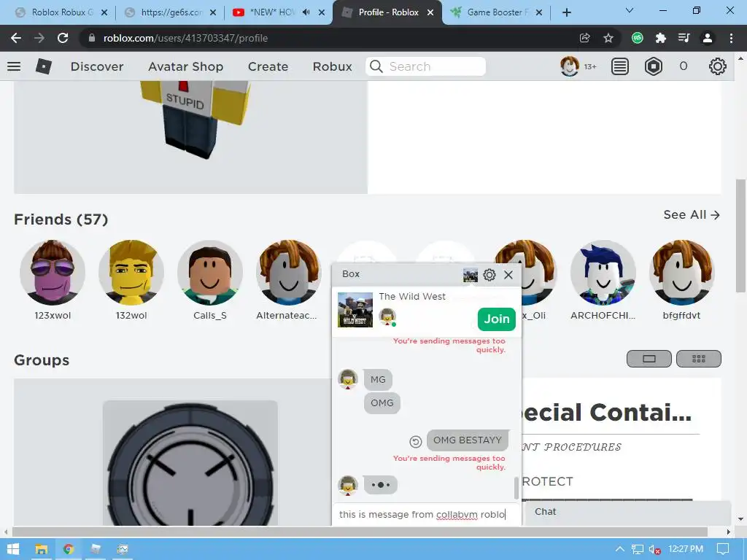Open the Create menu item
This screenshot has width=747, height=560.
pyautogui.click(x=268, y=66)
